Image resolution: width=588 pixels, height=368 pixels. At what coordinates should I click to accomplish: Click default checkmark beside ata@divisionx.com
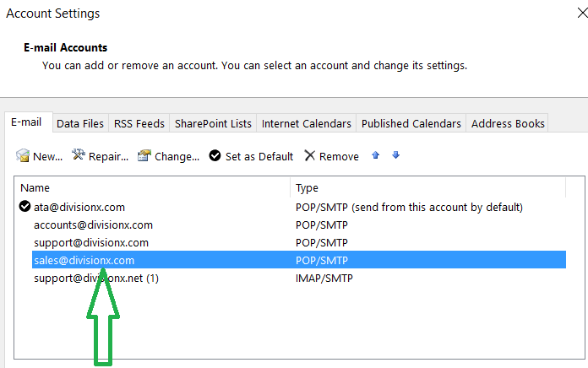24,207
